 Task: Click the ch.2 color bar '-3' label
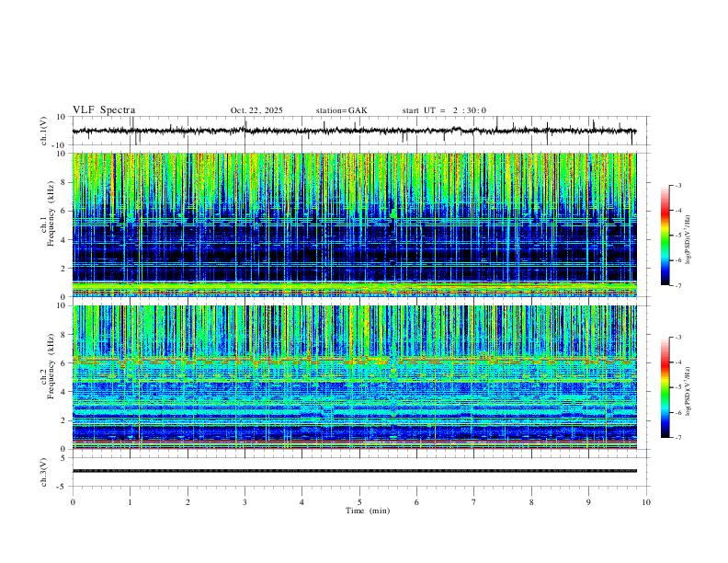(677, 338)
